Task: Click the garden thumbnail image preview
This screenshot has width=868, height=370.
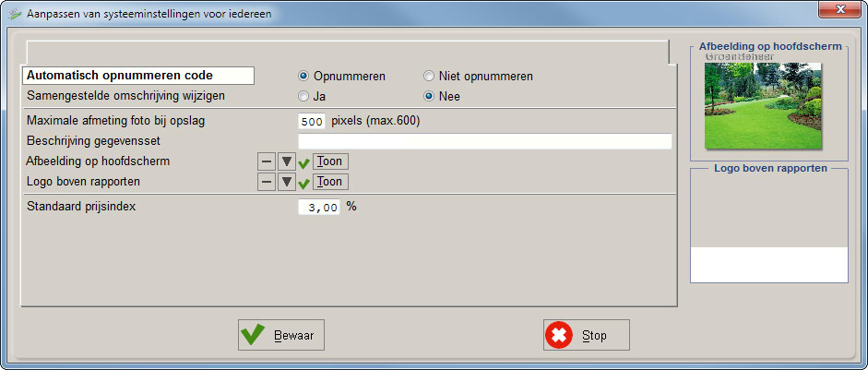Action: [762, 101]
